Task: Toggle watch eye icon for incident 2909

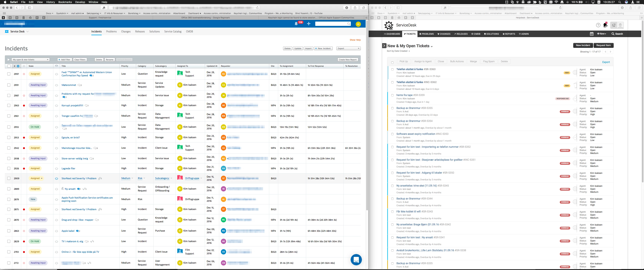Action: (x=57, y=178)
